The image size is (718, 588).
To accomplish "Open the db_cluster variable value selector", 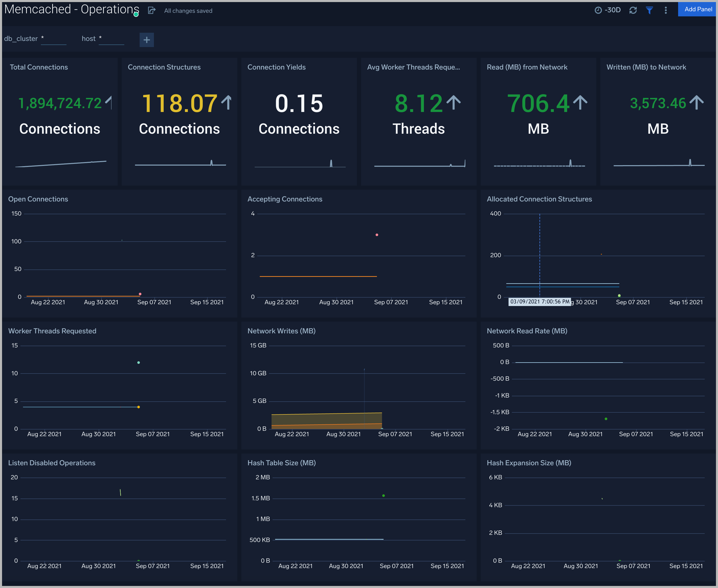I will point(54,39).
